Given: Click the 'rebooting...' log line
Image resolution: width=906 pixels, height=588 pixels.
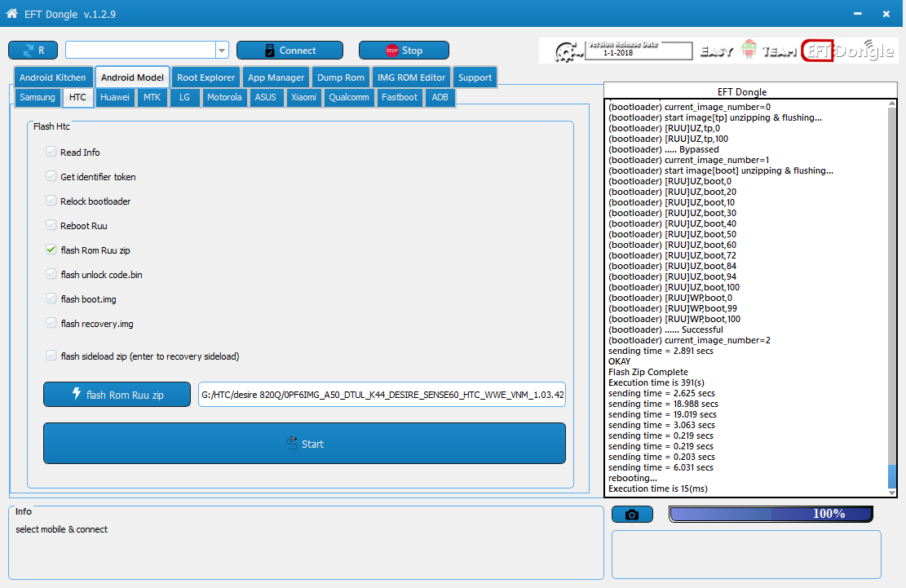Looking at the screenshot, I should tap(633, 478).
